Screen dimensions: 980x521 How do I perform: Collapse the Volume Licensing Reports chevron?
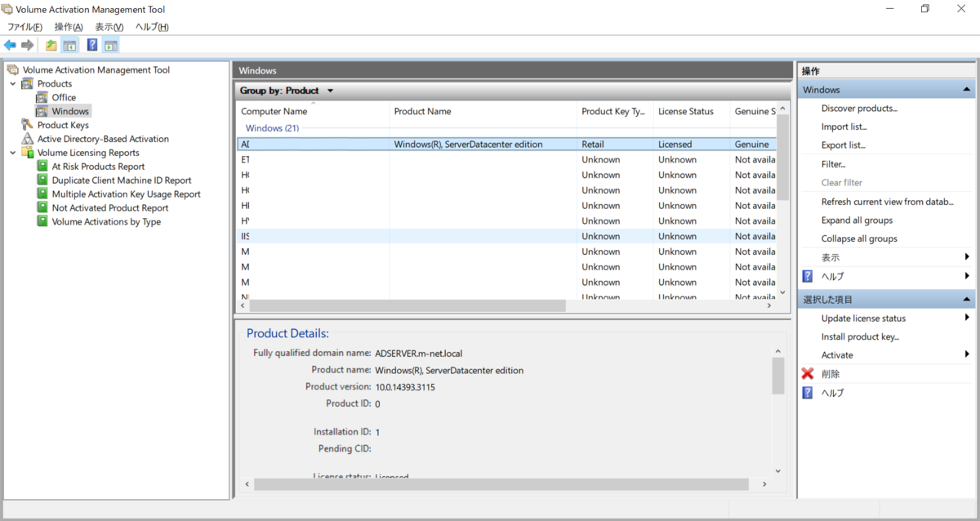(x=12, y=153)
